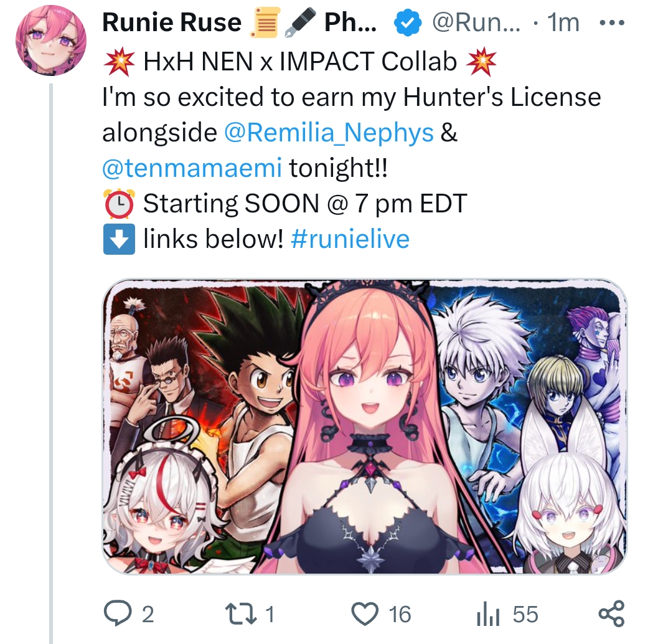Open the HxH collab banner image

point(365,427)
